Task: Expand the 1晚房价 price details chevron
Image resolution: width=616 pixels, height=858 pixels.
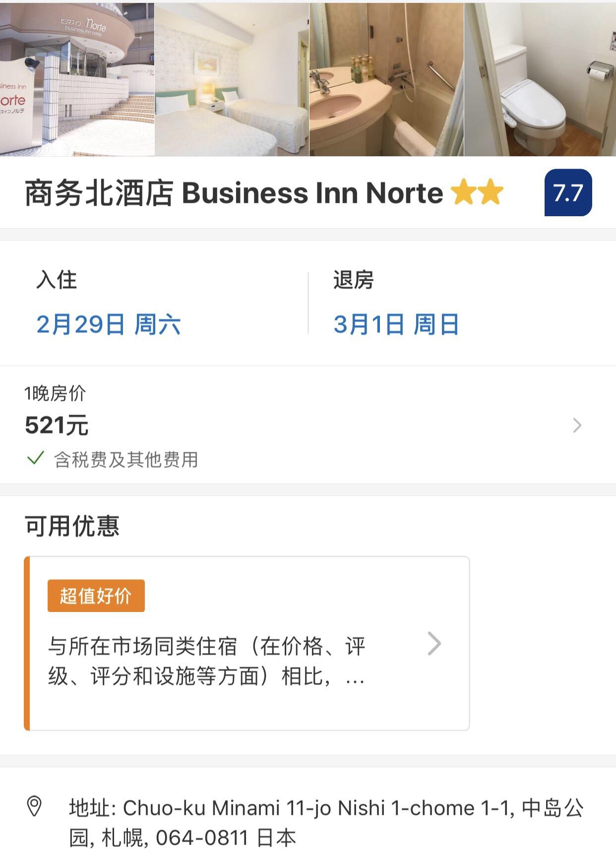Action: tap(577, 426)
